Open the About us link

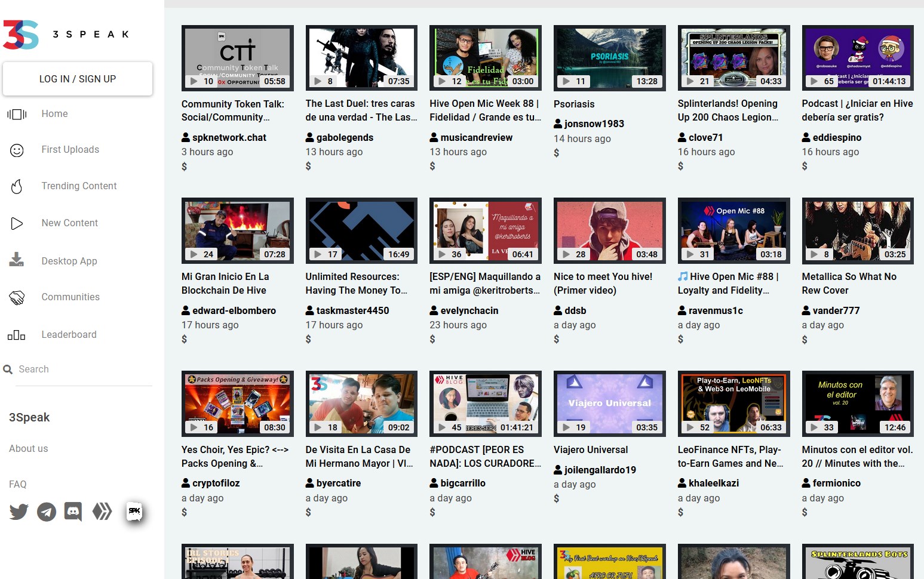coord(29,449)
